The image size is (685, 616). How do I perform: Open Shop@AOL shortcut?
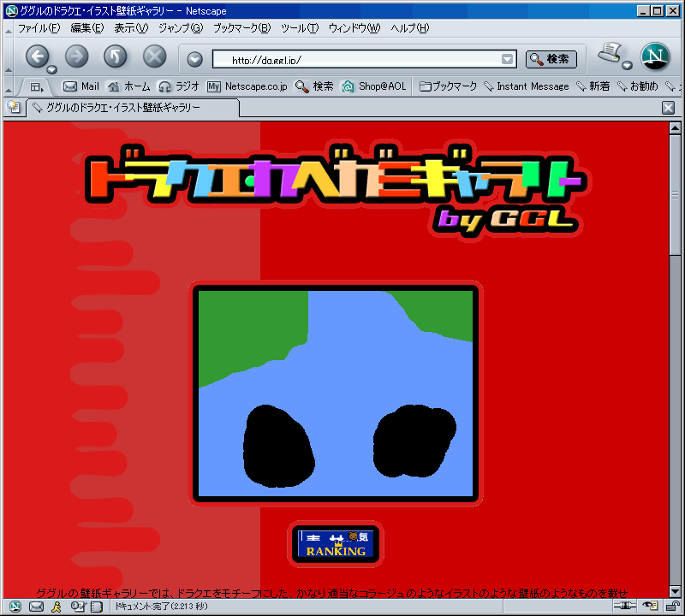coord(374,86)
